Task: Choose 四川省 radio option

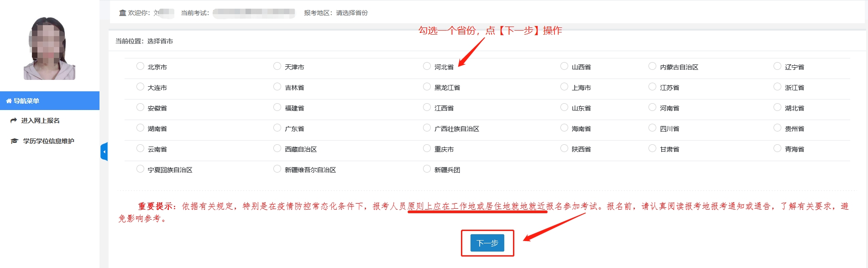Action: pyautogui.click(x=652, y=128)
